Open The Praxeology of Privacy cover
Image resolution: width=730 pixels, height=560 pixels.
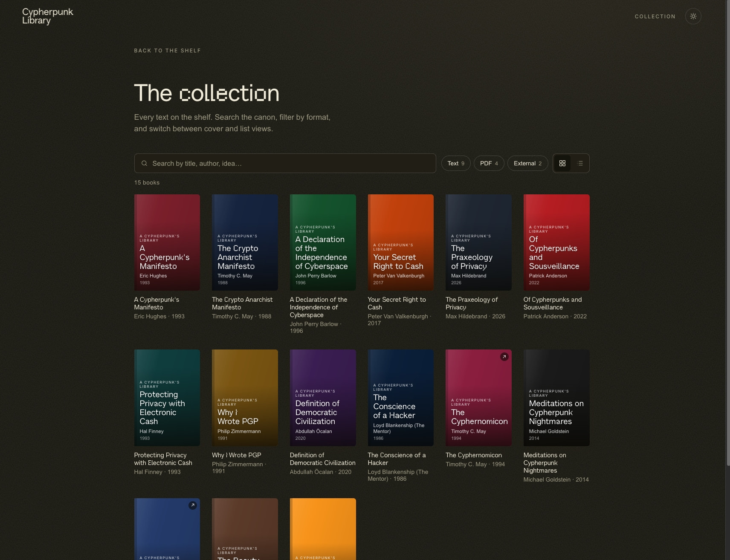coord(478,242)
